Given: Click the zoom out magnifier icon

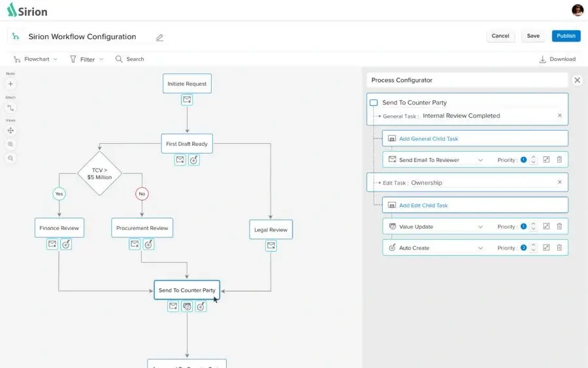Looking at the screenshot, I should (x=10, y=158).
